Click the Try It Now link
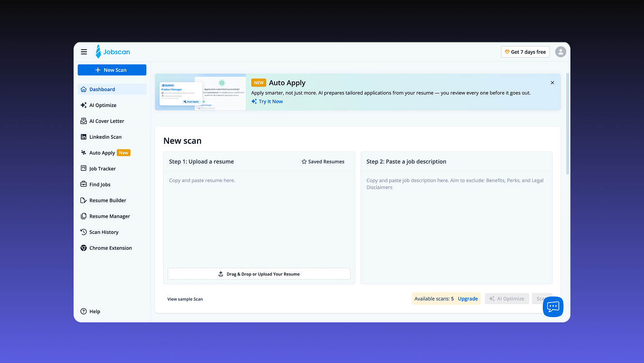Image resolution: width=644 pixels, height=363 pixels. pos(267,102)
